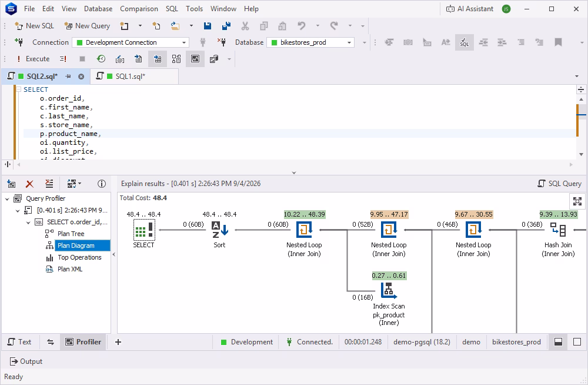The width and height of the screenshot is (588, 385).
Task: Click the Copy icon
Action: pos(264,25)
